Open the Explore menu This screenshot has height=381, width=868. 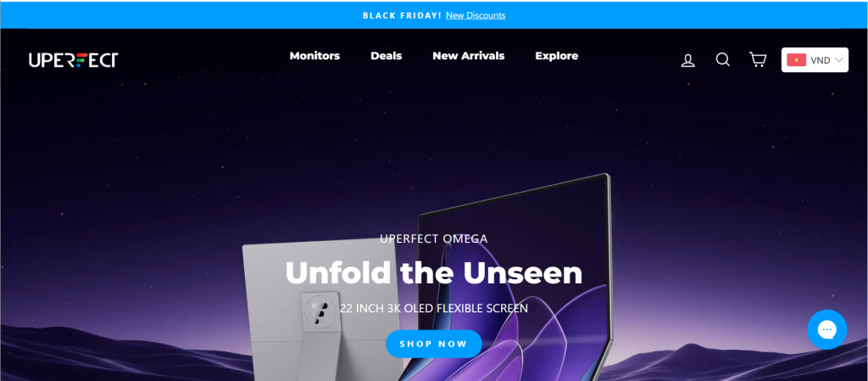(556, 56)
